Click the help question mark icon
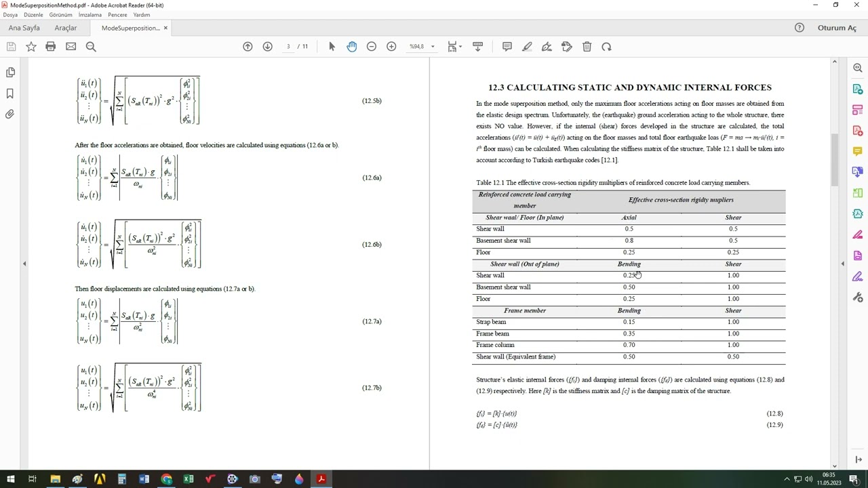 tap(799, 28)
